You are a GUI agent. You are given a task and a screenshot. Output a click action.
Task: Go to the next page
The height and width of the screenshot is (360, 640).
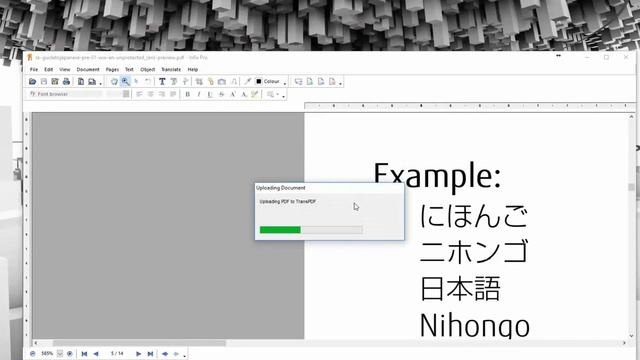tap(138, 353)
